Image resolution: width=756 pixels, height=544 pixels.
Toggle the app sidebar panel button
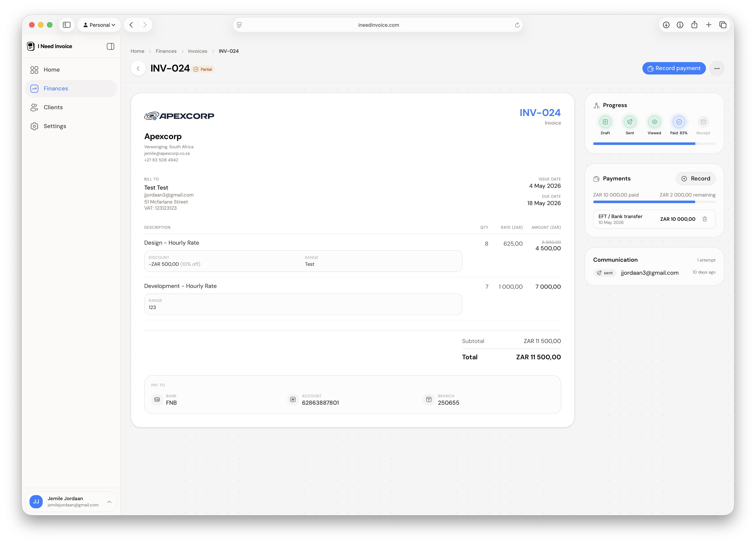pos(110,46)
